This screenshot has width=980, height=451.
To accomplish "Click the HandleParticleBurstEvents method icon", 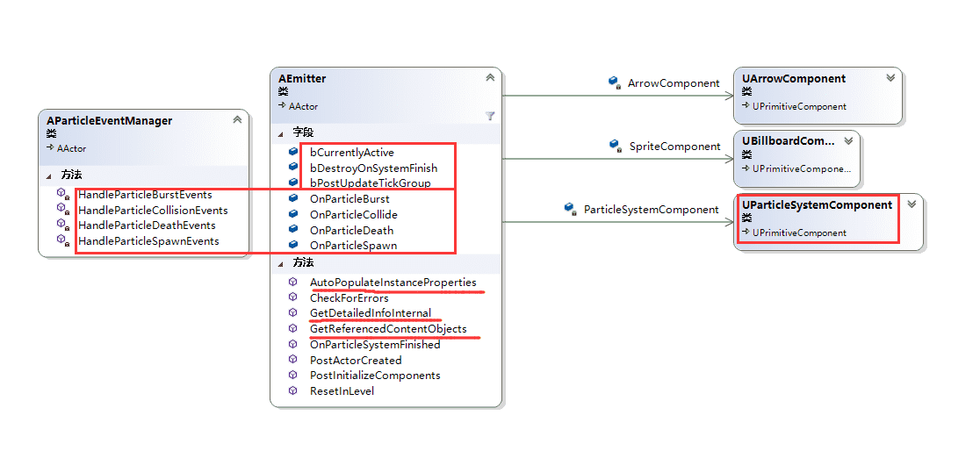I will 62,194.
